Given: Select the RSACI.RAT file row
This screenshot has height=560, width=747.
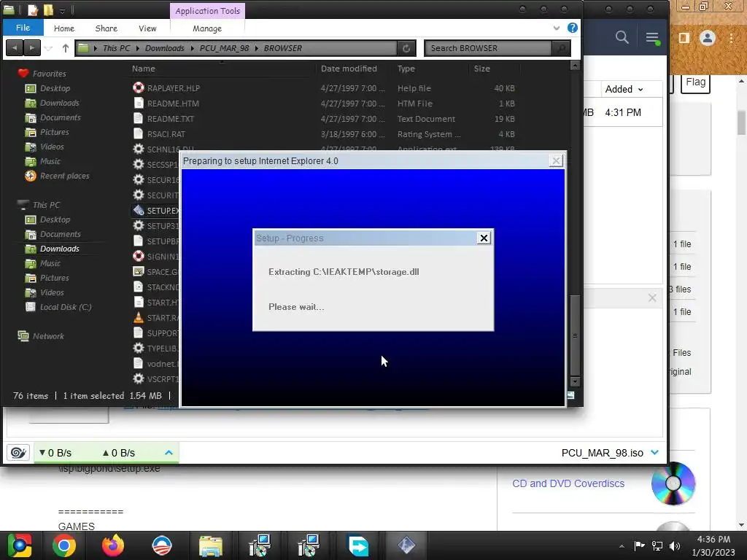Looking at the screenshot, I should [324, 134].
